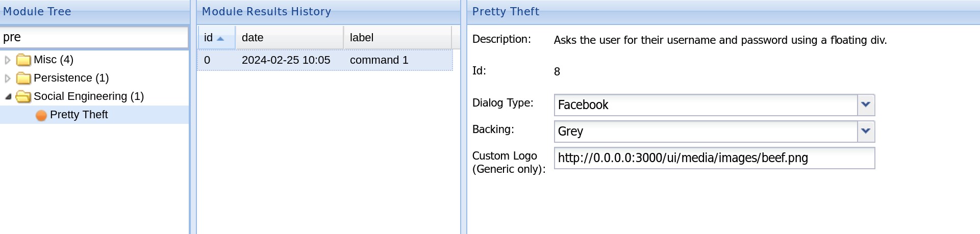Click the Social Engineering open folder icon

point(23,96)
